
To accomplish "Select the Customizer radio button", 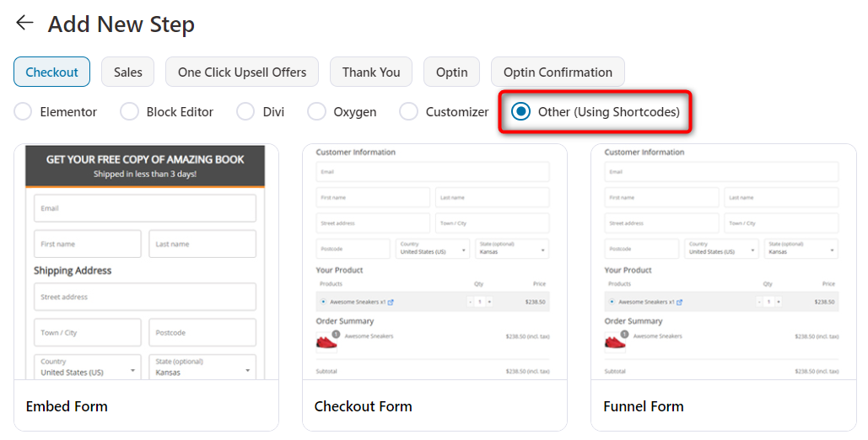I will [x=409, y=111].
